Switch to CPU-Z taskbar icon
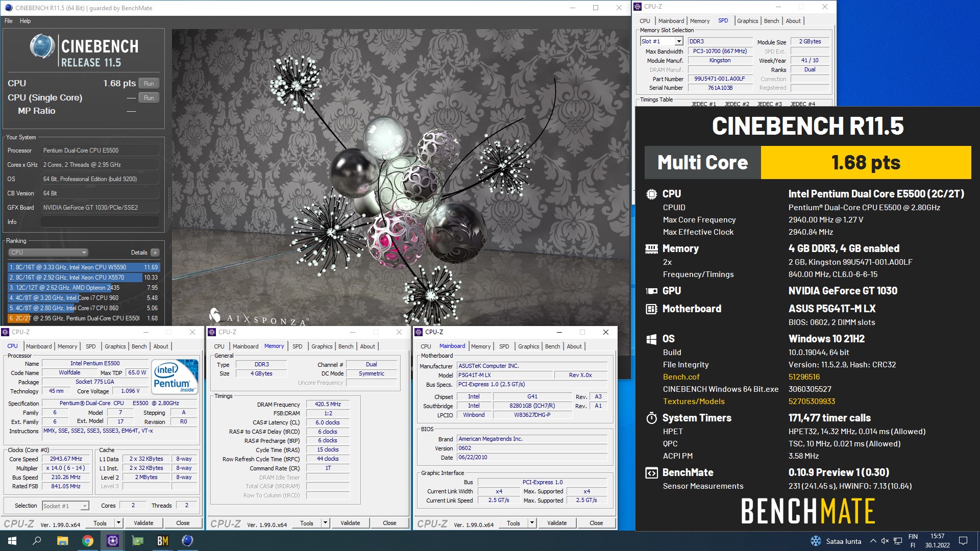The image size is (980, 551). tap(112, 541)
